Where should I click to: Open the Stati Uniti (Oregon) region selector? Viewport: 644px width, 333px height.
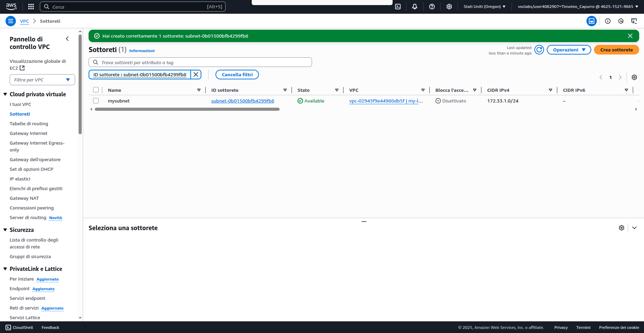click(x=484, y=7)
